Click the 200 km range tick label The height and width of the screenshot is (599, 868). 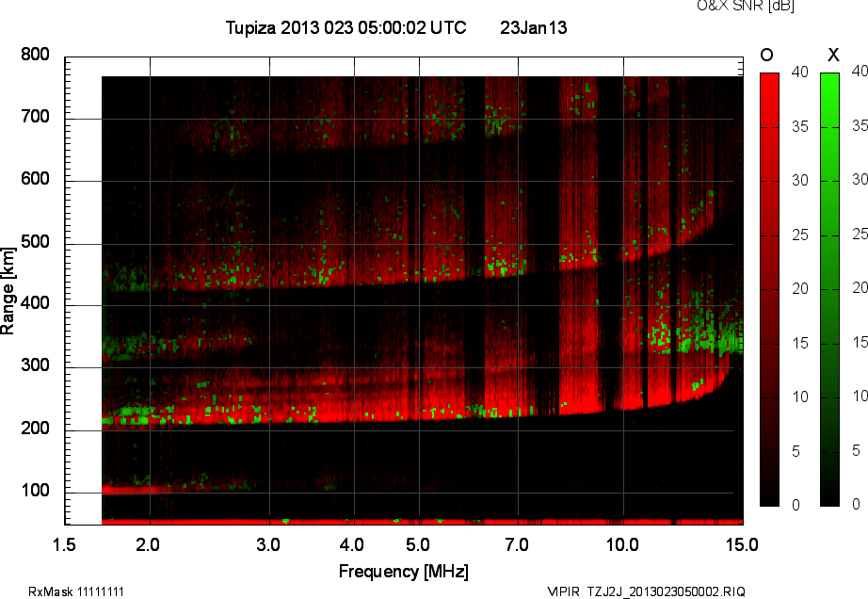tap(35, 428)
